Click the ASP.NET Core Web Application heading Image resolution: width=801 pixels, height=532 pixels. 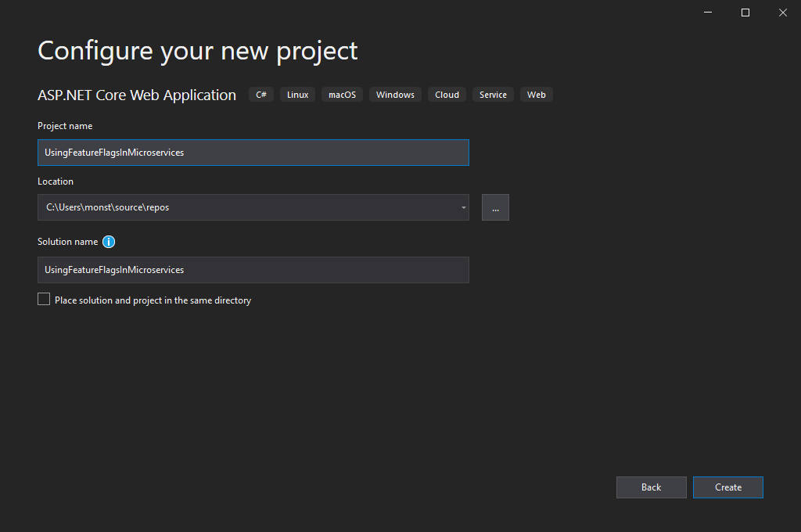tap(137, 95)
